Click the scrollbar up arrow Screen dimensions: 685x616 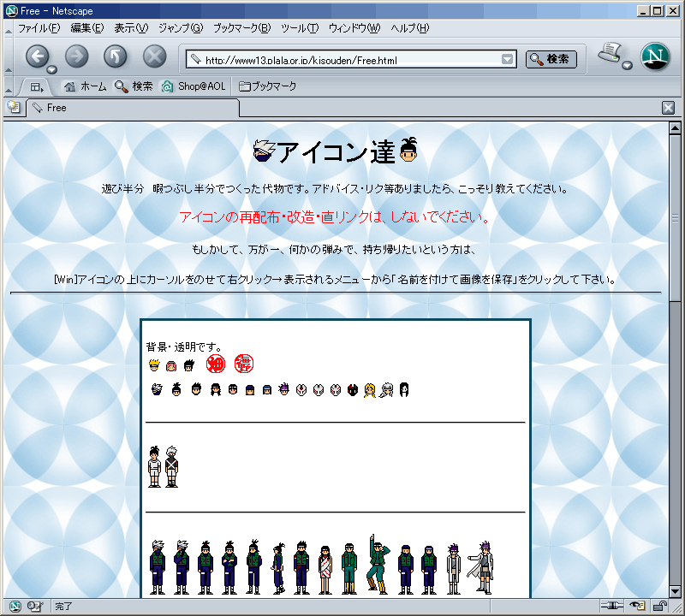pyautogui.click(x=675, y=128)
